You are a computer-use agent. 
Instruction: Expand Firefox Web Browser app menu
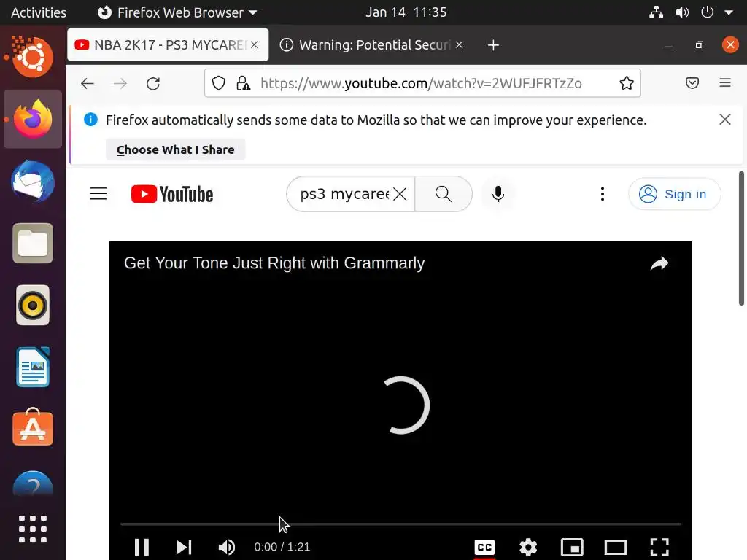[177, 12]
